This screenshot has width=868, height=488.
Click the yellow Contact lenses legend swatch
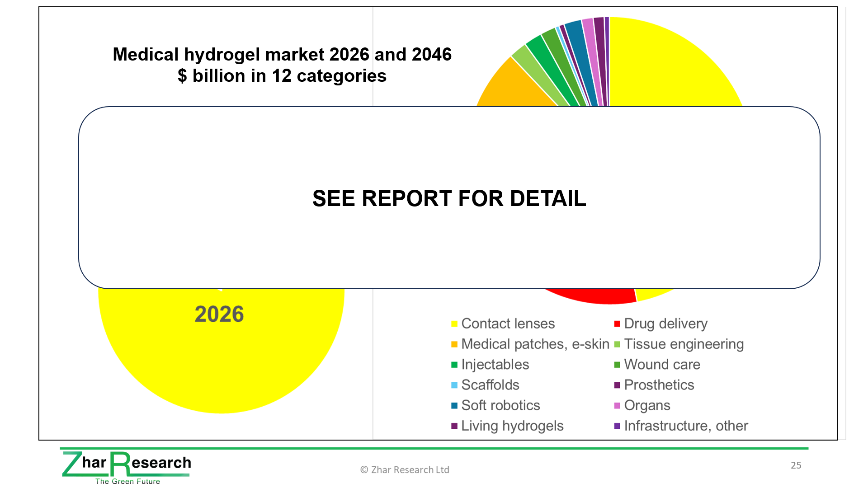coord(454,324)
